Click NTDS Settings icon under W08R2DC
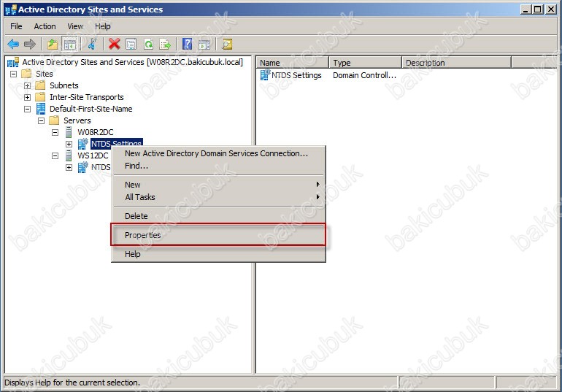 click(82, 144)
